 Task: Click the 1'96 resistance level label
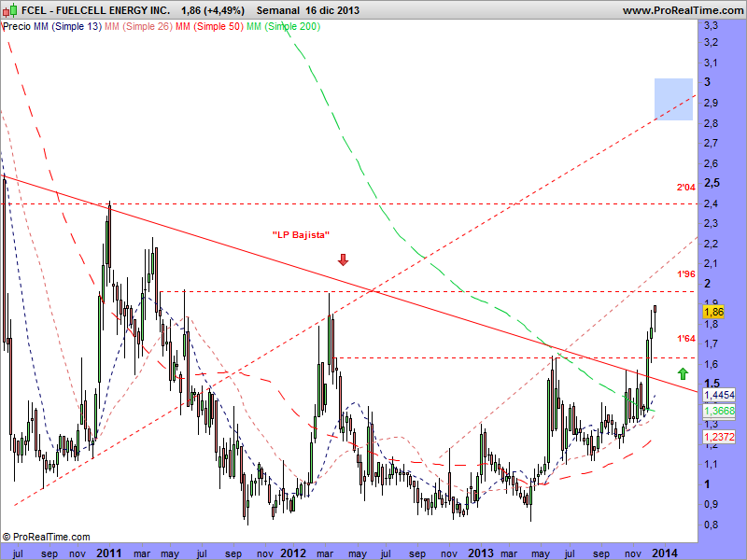click(686, 274)
